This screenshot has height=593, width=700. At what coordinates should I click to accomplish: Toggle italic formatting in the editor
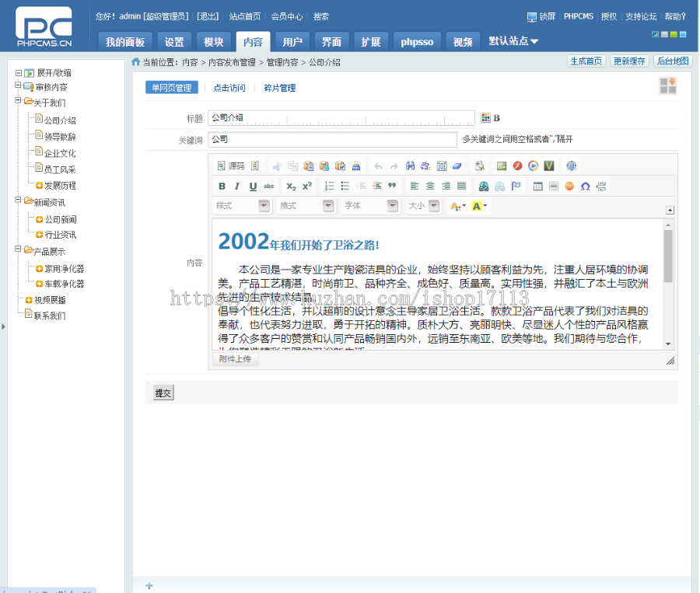tap(237, 187)
